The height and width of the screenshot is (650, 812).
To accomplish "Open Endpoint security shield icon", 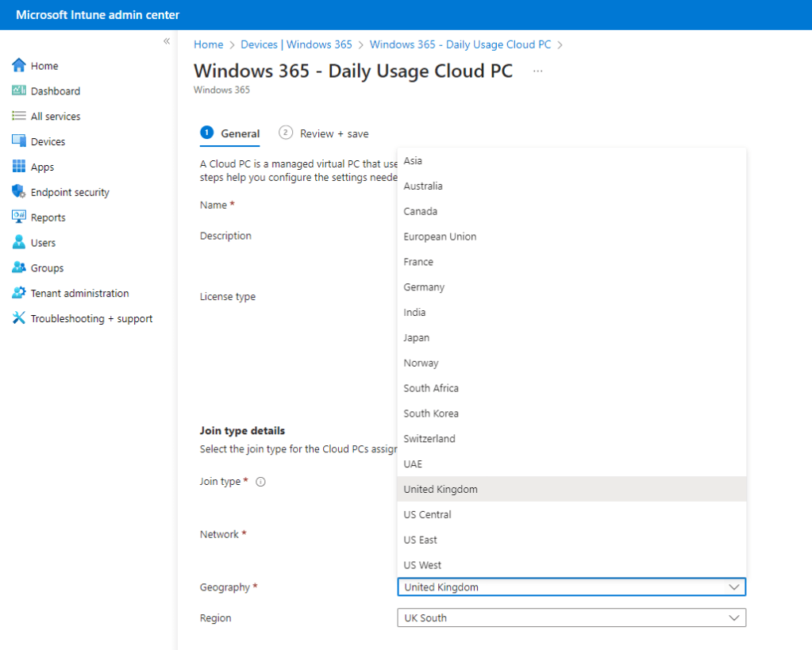I will [x=19, y=192].
